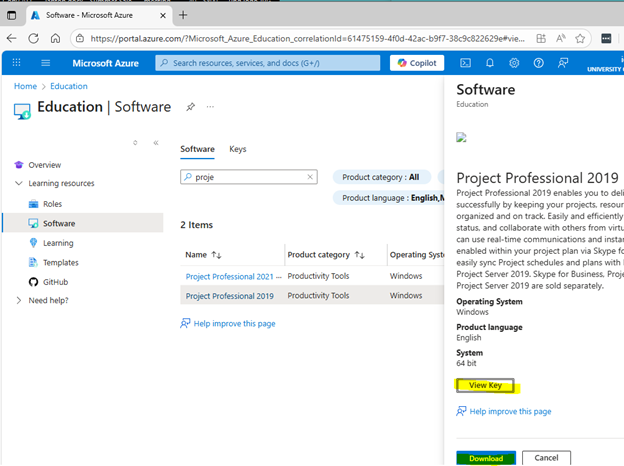This screenshot has width=624, height=466.
Task: Click the help question mark icon
Action: [538, 63]
